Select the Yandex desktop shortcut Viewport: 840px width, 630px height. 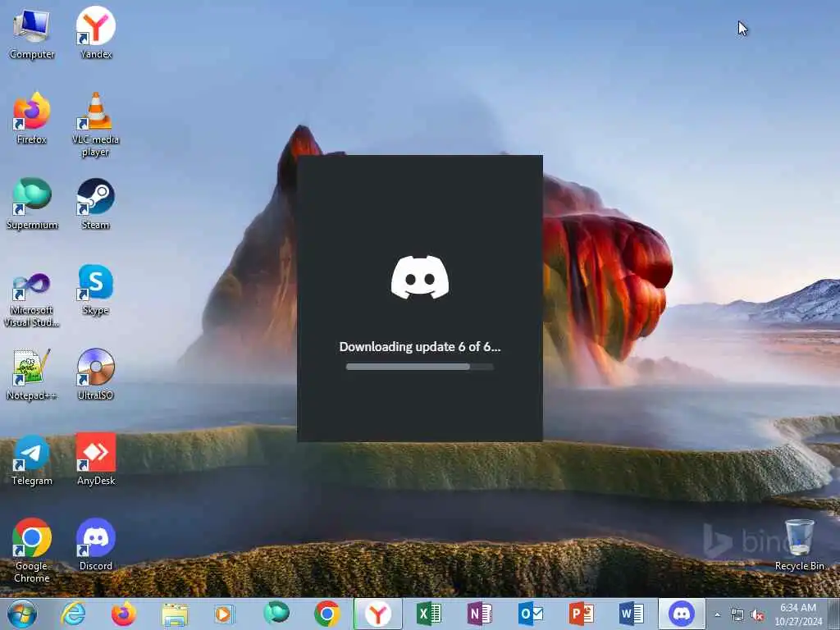(95, 33)
